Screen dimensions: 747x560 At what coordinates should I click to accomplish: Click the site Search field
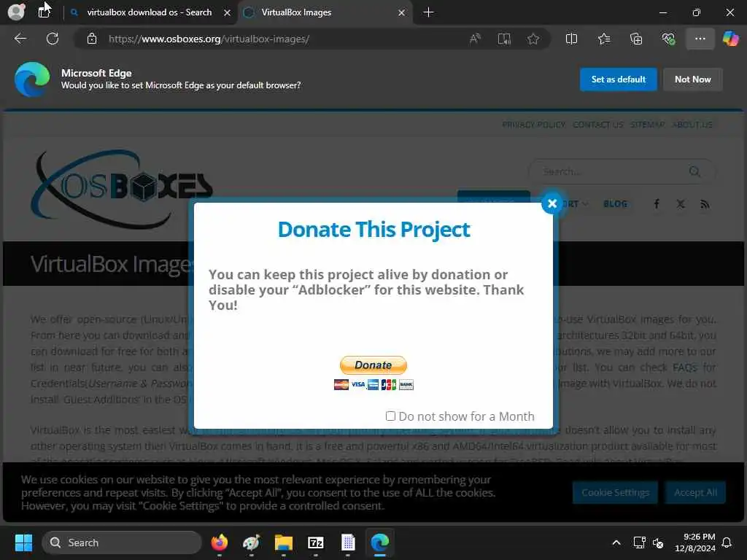pos(612,171)
